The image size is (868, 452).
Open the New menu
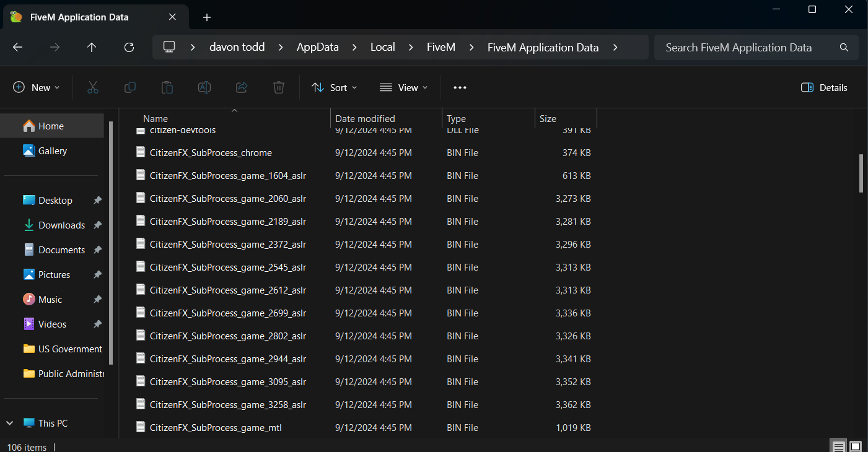[x=36, y=87]
